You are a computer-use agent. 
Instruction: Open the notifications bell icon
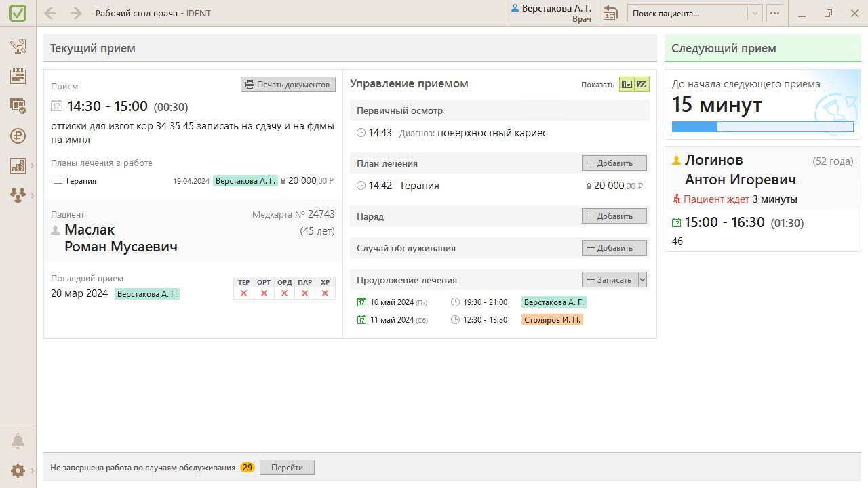[x=18, y=441]
